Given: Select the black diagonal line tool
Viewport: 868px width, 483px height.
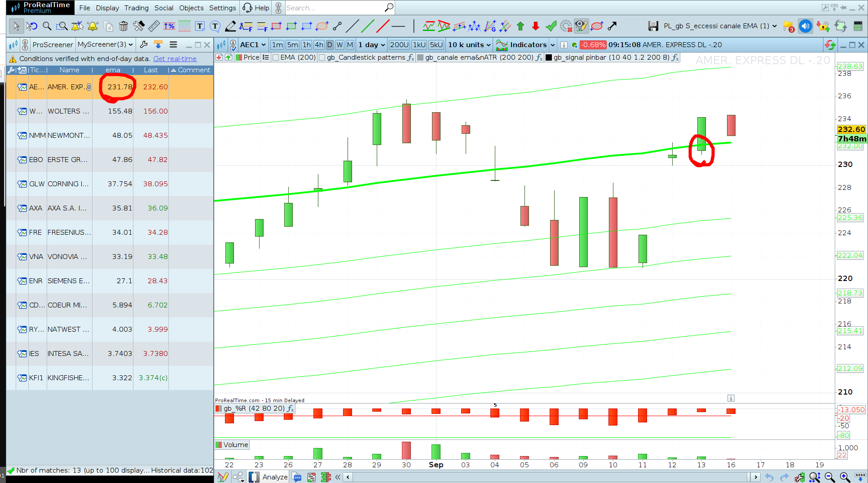Looking at the screenshot, I should (x=352, y=26).
